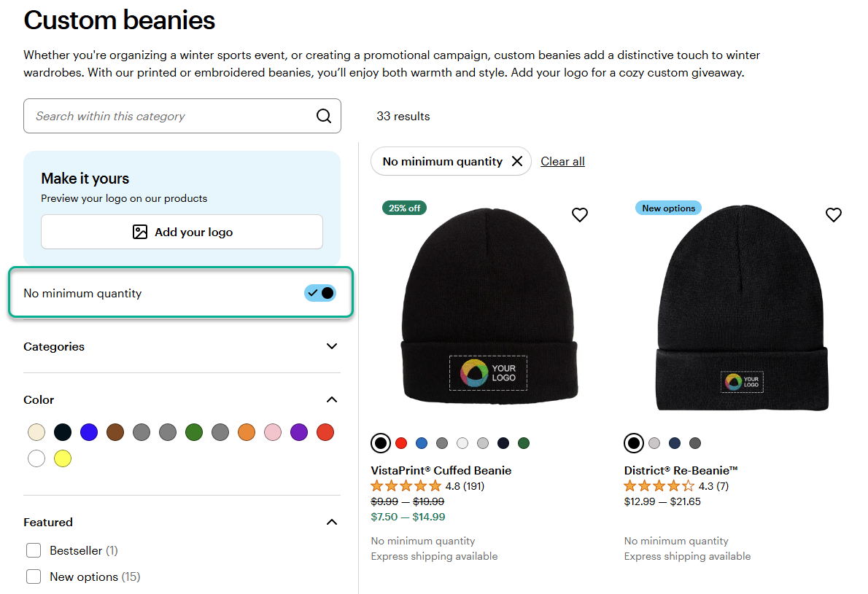Toggle off No minimum quantity switch
This screenshot has height=594, width=868.
point(320,292)
